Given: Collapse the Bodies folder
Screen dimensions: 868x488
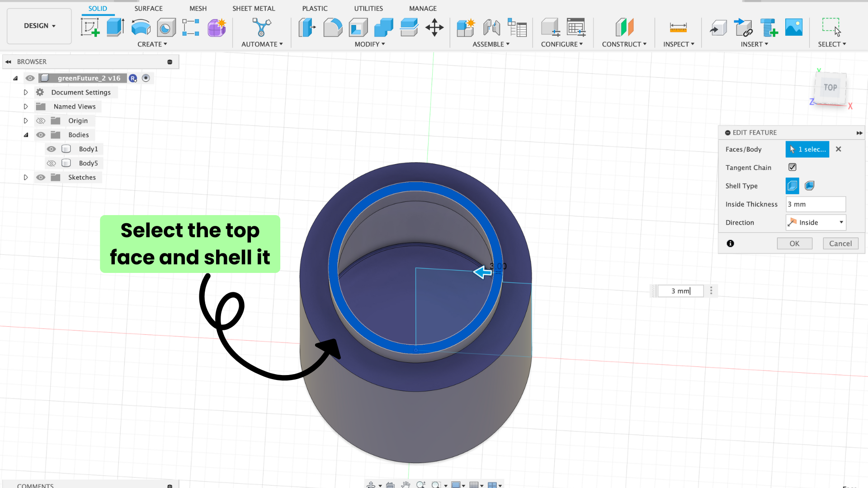Looking at the screenshot, I should [x=26, y=135].
